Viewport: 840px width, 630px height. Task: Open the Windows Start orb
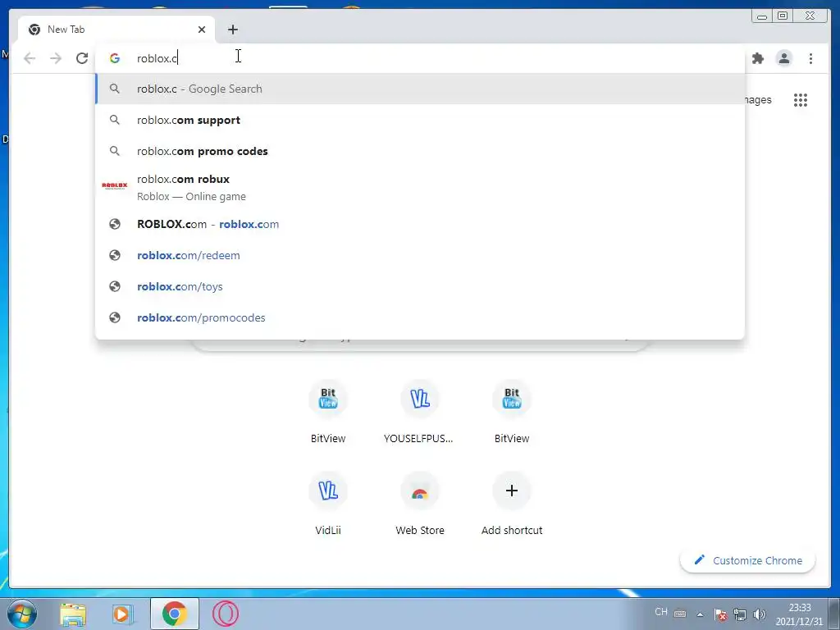[22, 614]
